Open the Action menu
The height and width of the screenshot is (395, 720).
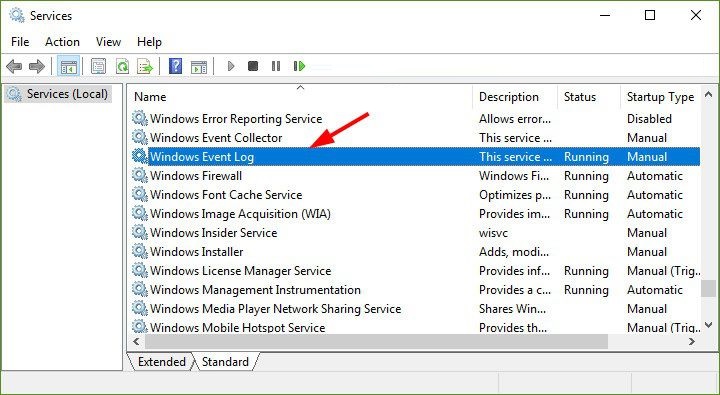pos(62,42)
